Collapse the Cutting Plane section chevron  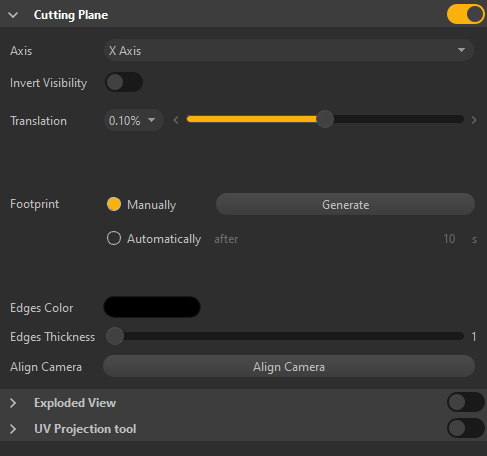13,15
